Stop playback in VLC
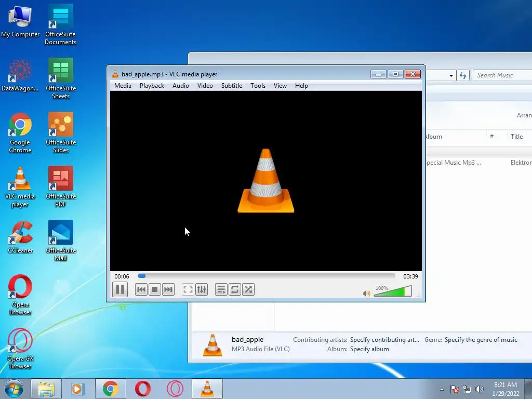The height and width of the screenshot is (399, 532). (x=155, y=289)
